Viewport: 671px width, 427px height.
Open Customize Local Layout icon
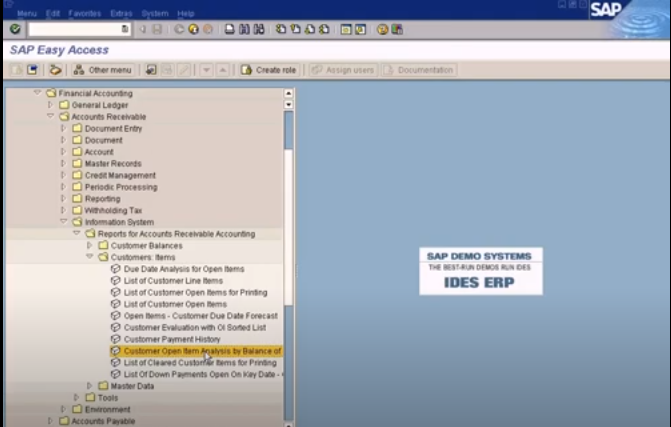397,29
